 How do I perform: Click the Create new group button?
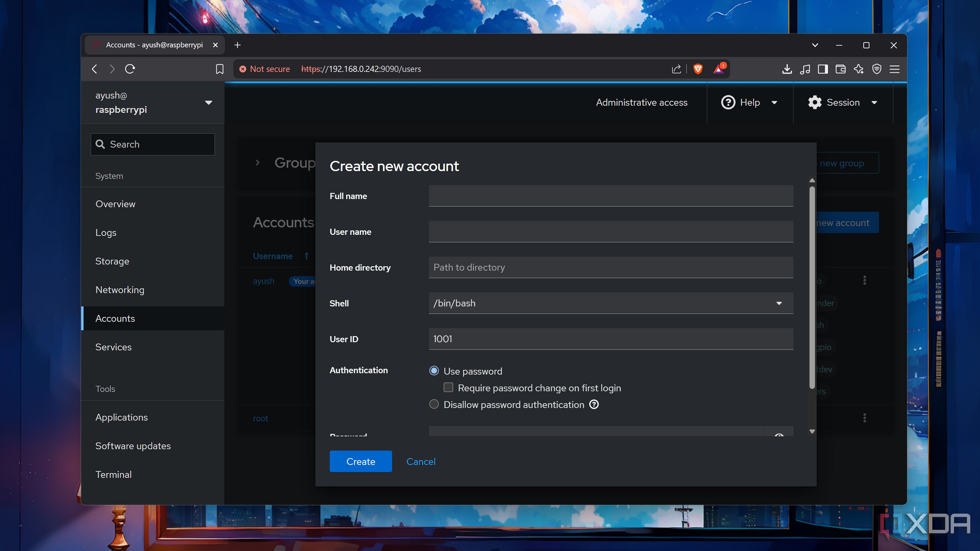point(847,163)
